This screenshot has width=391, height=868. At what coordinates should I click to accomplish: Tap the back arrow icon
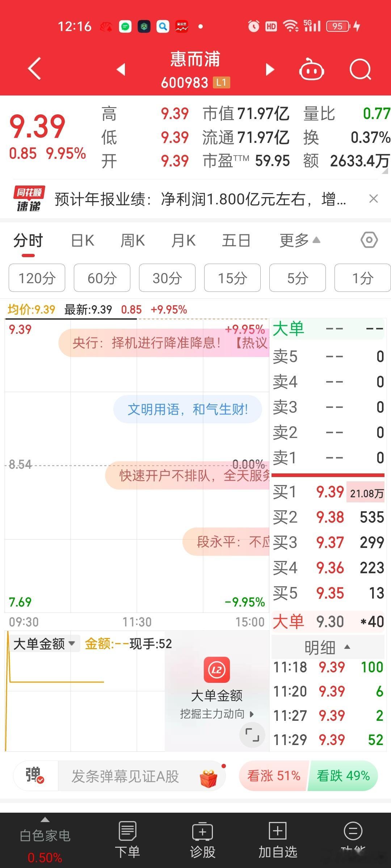[34, 69]
